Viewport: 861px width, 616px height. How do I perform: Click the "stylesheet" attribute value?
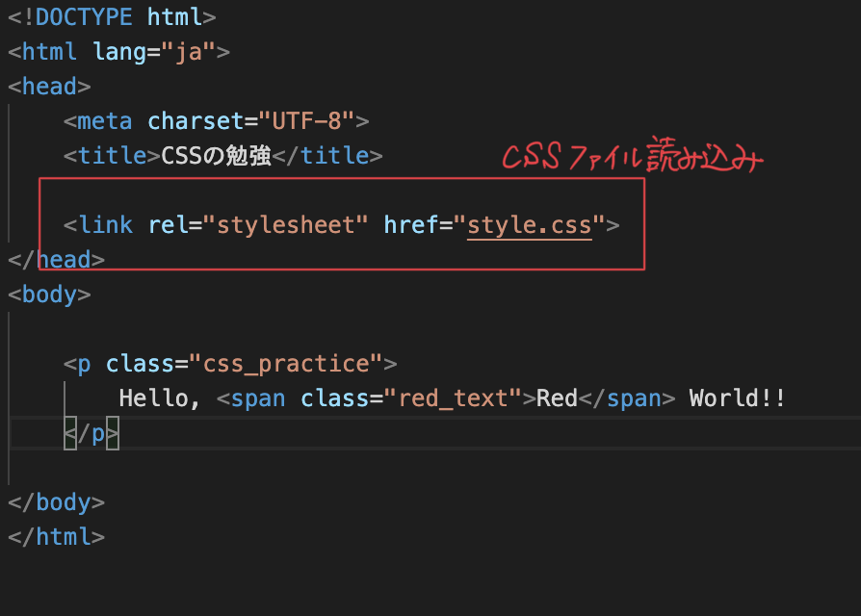[285, 225]
